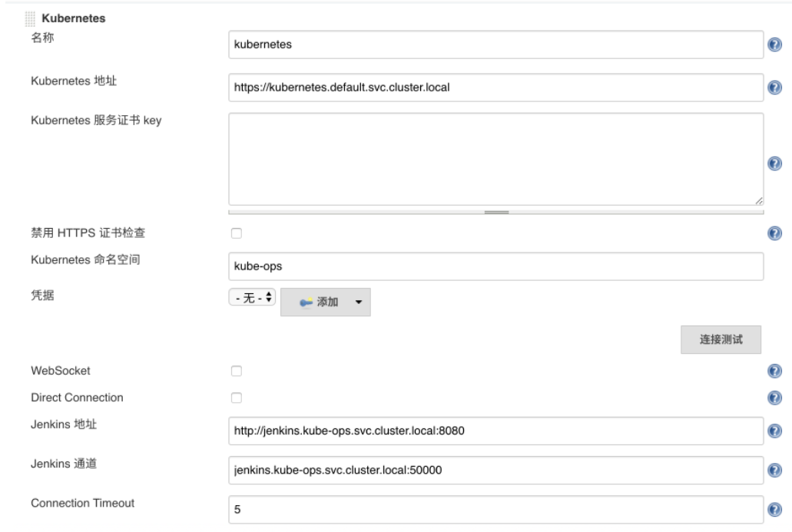Click the Kubernetes 地址 label
The width and height of the screenshot is (792, 532).
pyautogui.click(x=74, y=81)
